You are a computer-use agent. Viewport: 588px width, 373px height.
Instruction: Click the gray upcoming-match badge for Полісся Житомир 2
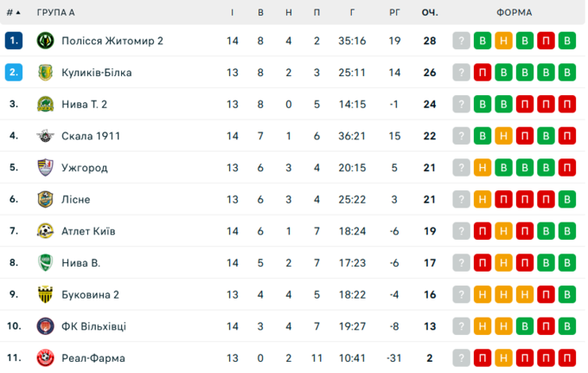click(x=462, y=41)
